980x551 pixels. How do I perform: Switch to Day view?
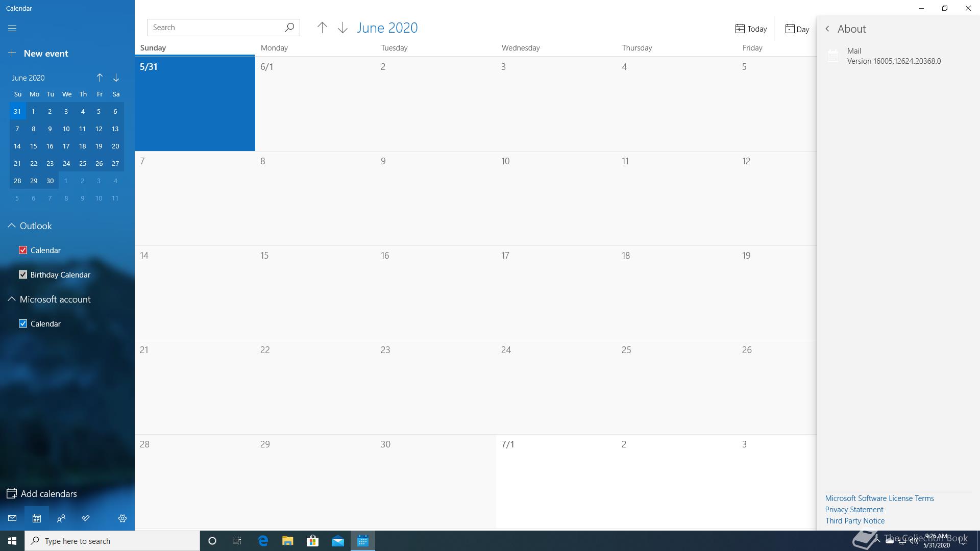(797, 29)
